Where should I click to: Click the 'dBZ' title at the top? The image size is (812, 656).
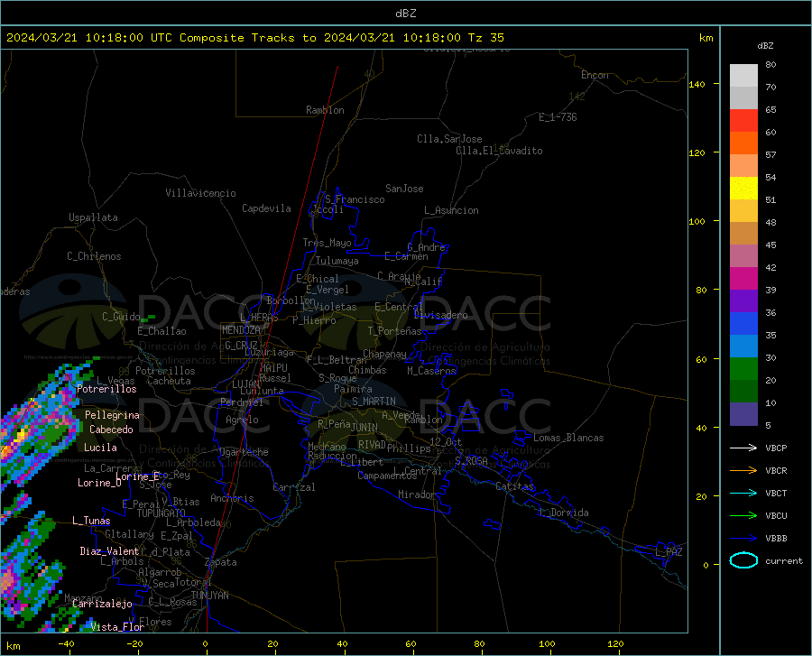pos(405,14)
